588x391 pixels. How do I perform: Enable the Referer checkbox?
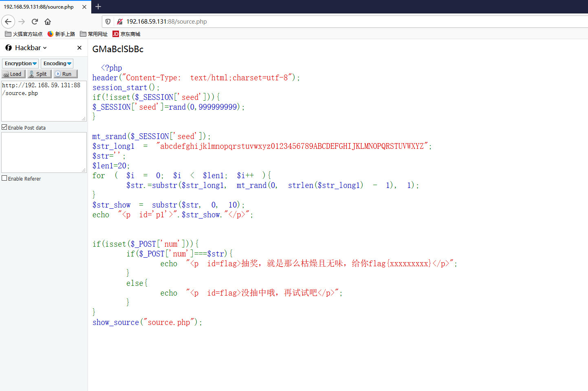click(x=4, y=178)
